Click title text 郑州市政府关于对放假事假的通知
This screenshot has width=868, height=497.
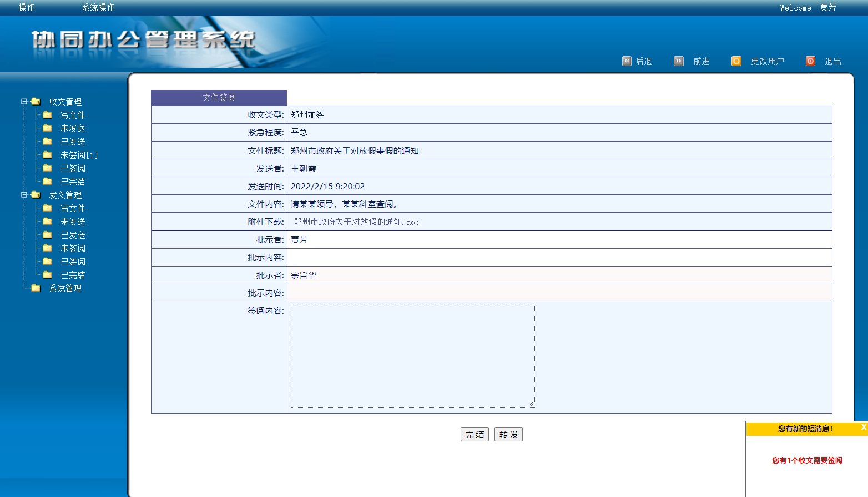355,150
